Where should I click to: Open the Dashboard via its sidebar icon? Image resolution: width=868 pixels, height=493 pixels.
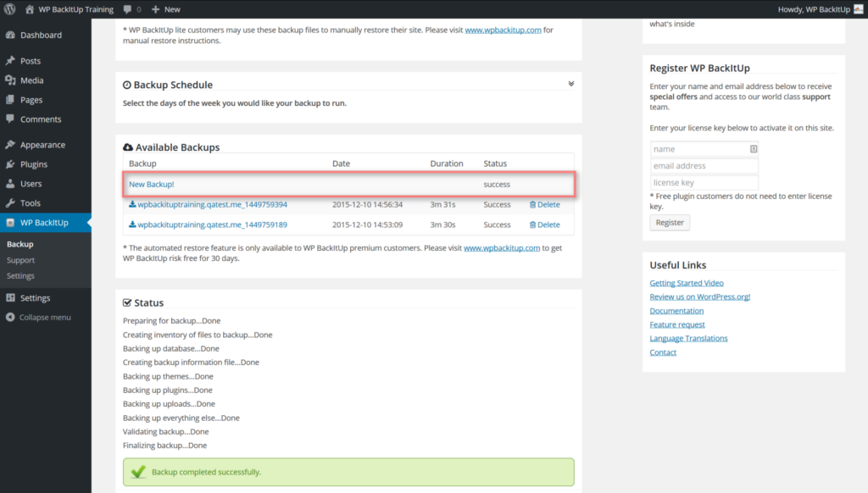tap(11, 36)
